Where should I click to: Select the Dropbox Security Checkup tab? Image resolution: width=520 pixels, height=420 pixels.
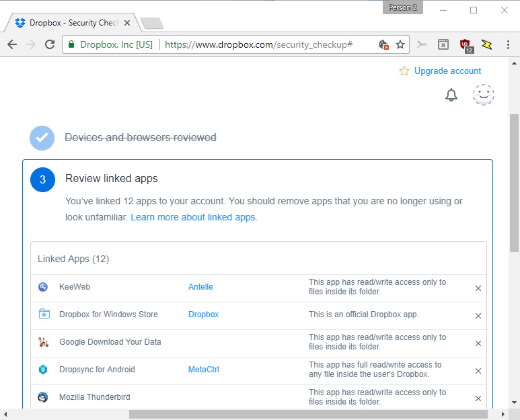pyautogui.click(x=71, y=23)
